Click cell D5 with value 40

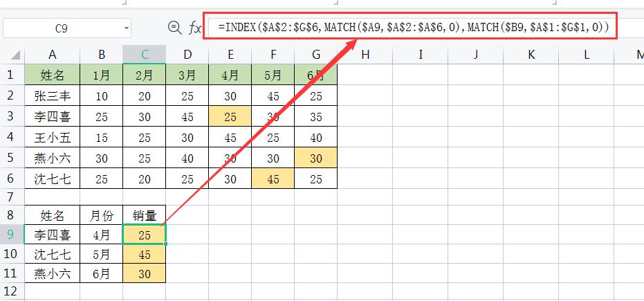pyautogui.click(x=187, y=158)
